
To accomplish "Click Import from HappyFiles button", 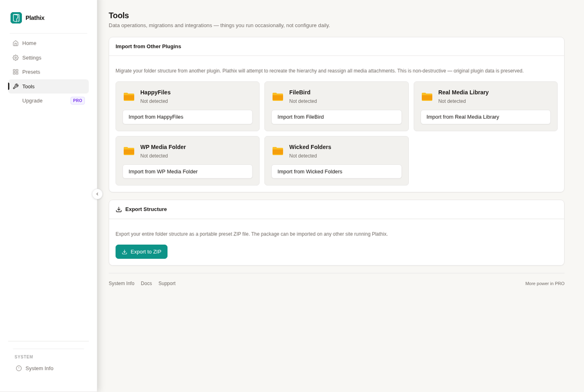I will tap(187, 117).
